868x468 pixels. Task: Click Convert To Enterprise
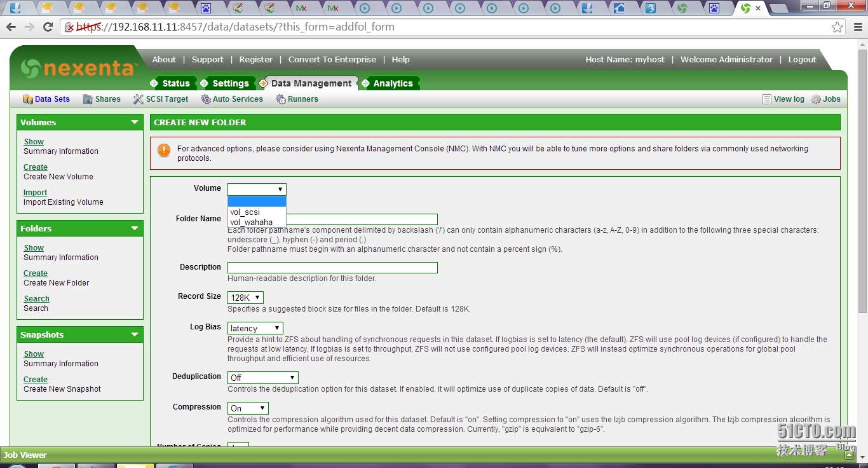coord(332,59)
